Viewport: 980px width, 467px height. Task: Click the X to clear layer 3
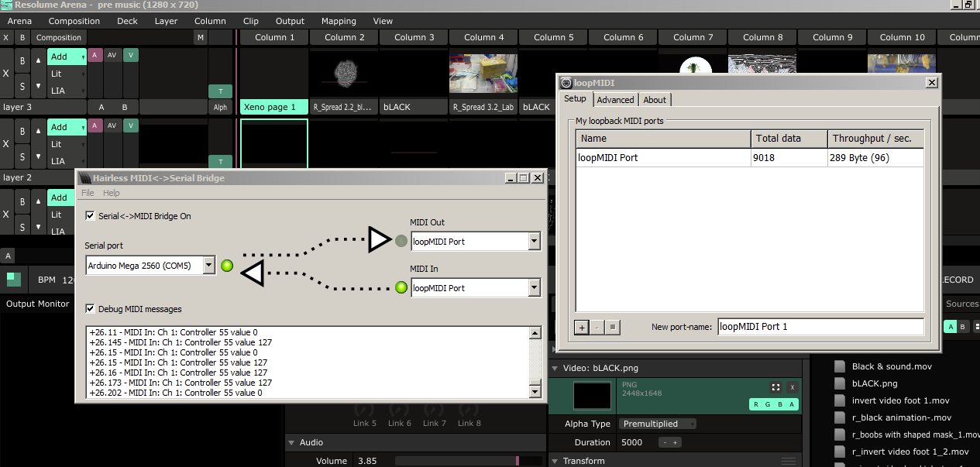click(x=6, y=74)
